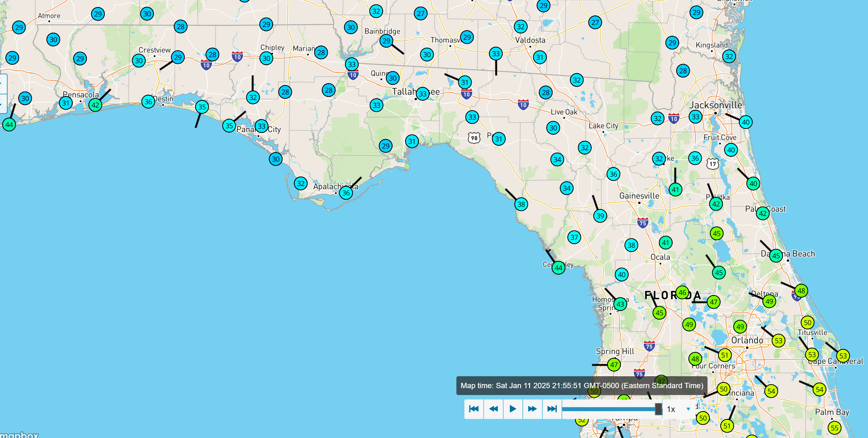The image size is (868, 438).
Task: Select the 46 station over FLORIDA label
Action: point(682,293)
